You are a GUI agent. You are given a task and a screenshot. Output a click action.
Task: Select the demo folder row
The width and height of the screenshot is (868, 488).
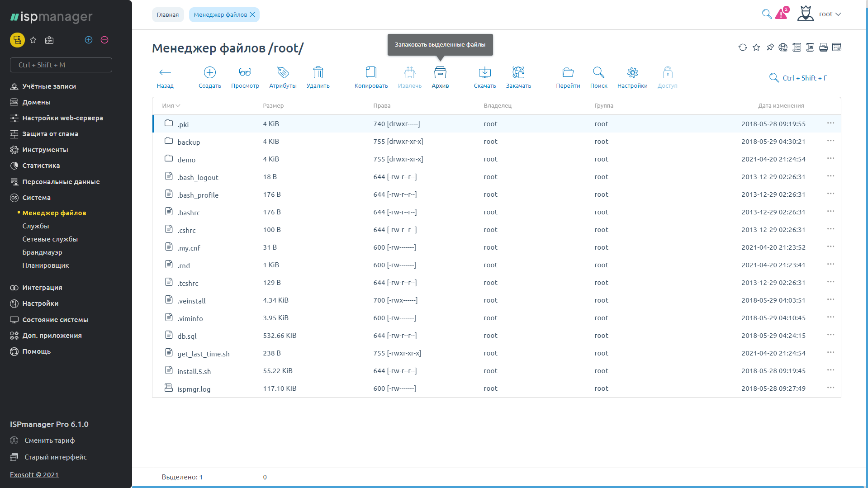(497, 159)
